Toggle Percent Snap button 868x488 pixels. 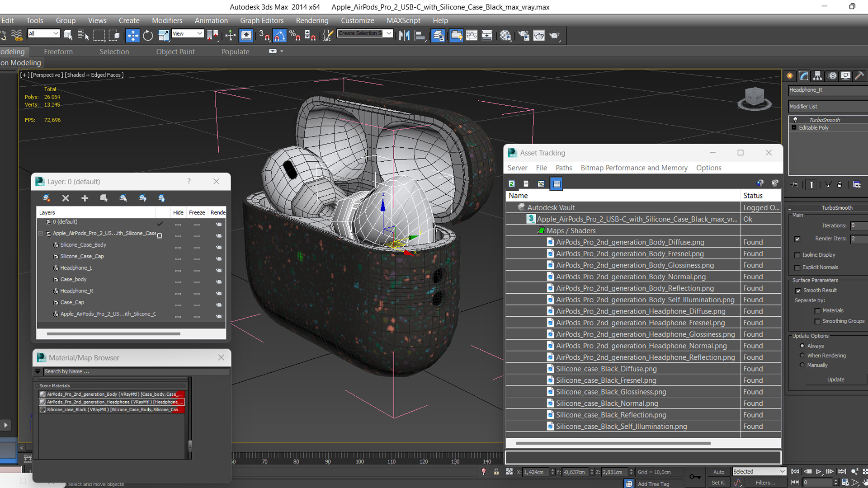pyautogui.click(x=295, y=35)
